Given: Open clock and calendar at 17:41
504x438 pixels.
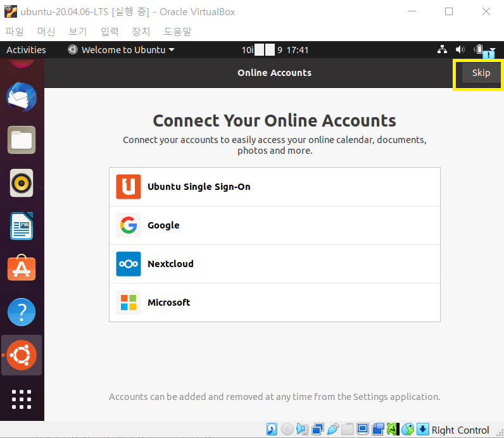Looking at the screenshot, I should (x=275, y=50).
